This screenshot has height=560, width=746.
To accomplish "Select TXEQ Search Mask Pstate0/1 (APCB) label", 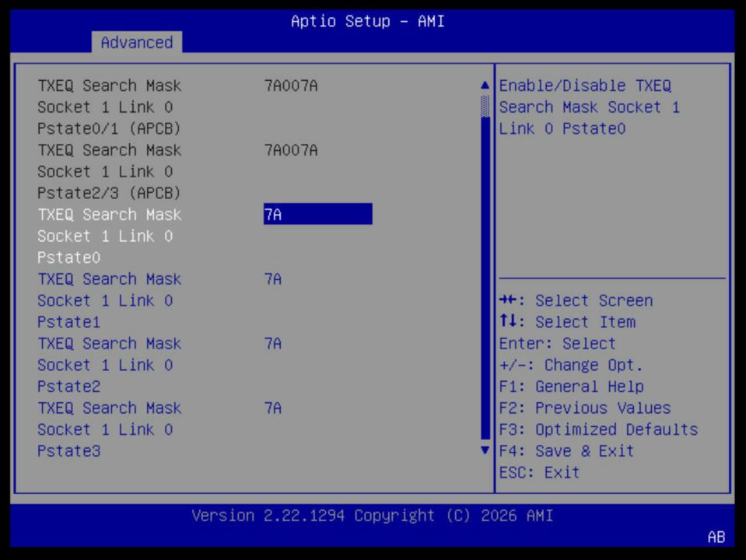I will 110,107.
